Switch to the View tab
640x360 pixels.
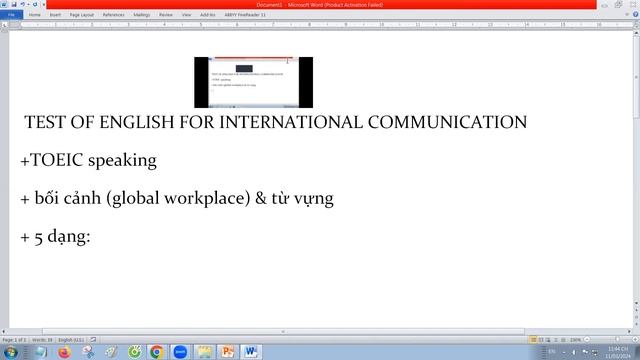pyautogui.click(x=187, y=15)
